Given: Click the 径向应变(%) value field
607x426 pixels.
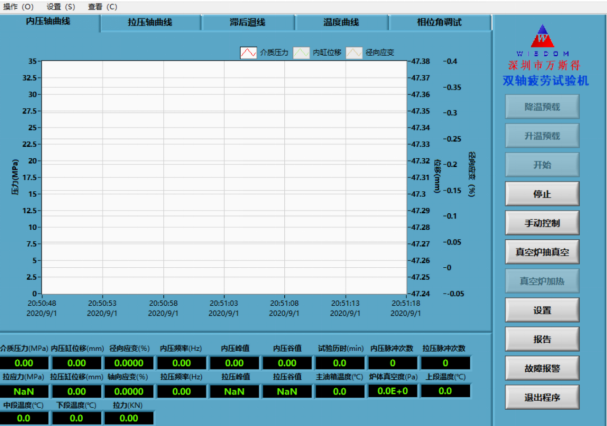Looking at the screenshot, I should pyautogui.click(x=129, y=363).
